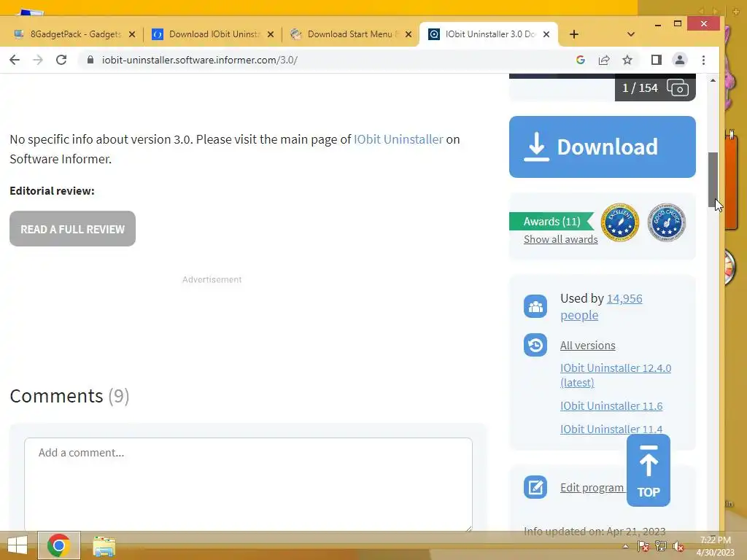The image size is (747, 560).
Task: Click the 1 / 154 screenshot counter
Action: point(640,88)
